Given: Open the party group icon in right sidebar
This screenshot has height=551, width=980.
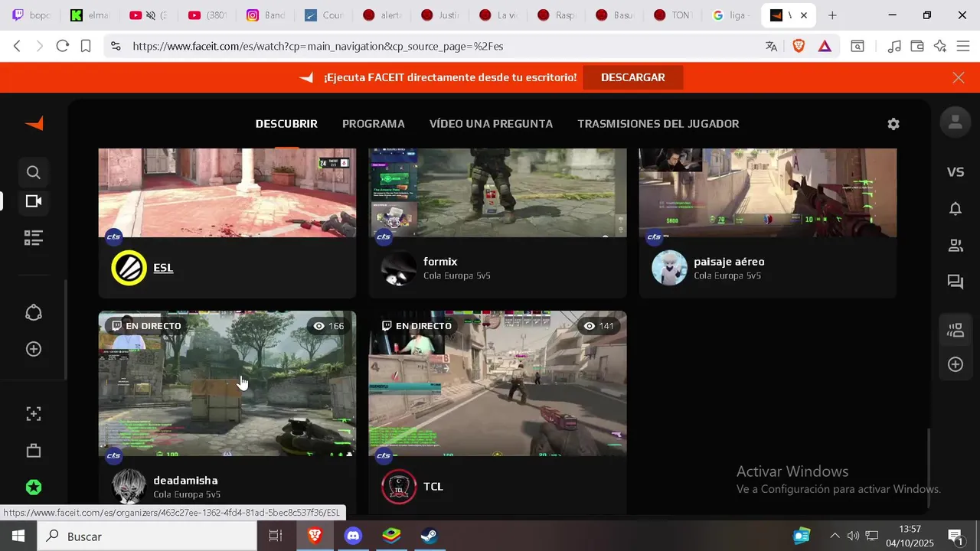Looking at the screenshot, I should click(955, 331).
